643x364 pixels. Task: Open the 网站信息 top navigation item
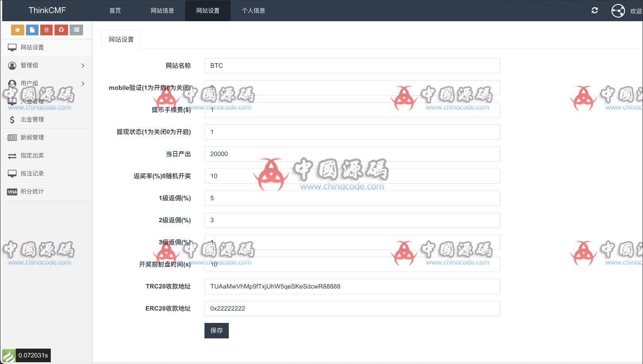162,11
